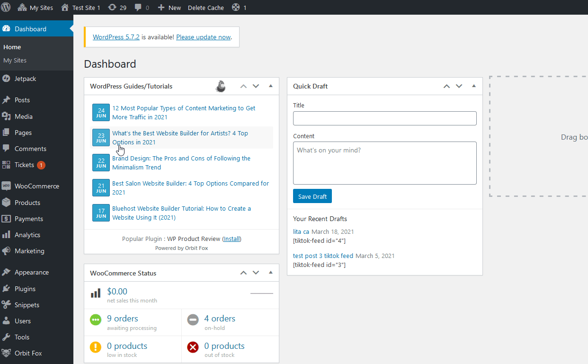Click the Save Draft button
Image resolution: width=588 pixels, height=364 pixels.
point(312,196)
